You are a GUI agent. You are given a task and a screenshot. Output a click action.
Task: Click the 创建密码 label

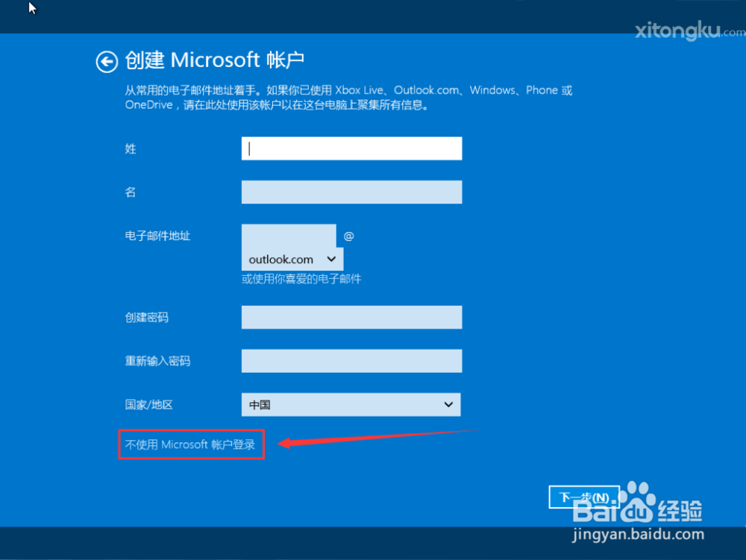tap(146, 317)
